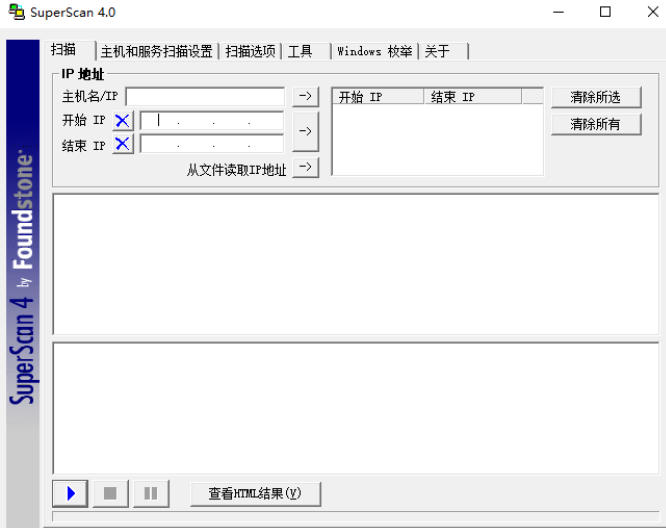The image size is (666, 528).
Task: Focus the 开始 IP address field
Action: click(x=212, y=121)
